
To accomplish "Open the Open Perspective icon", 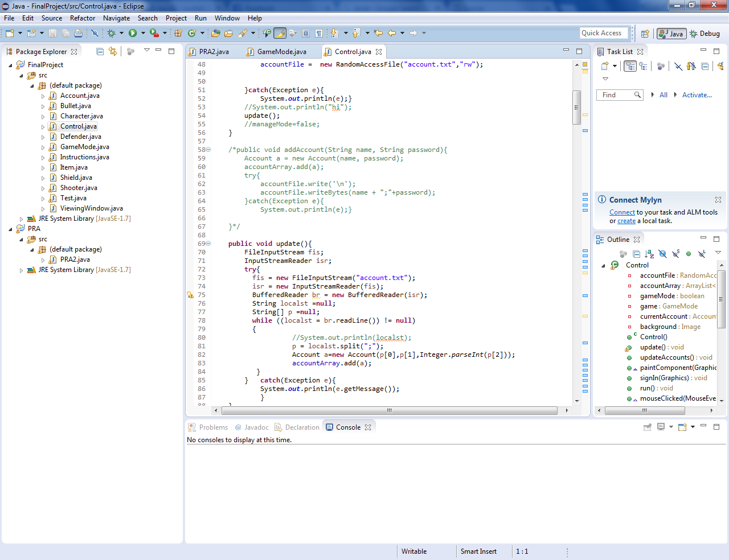I will coord(645,34).
